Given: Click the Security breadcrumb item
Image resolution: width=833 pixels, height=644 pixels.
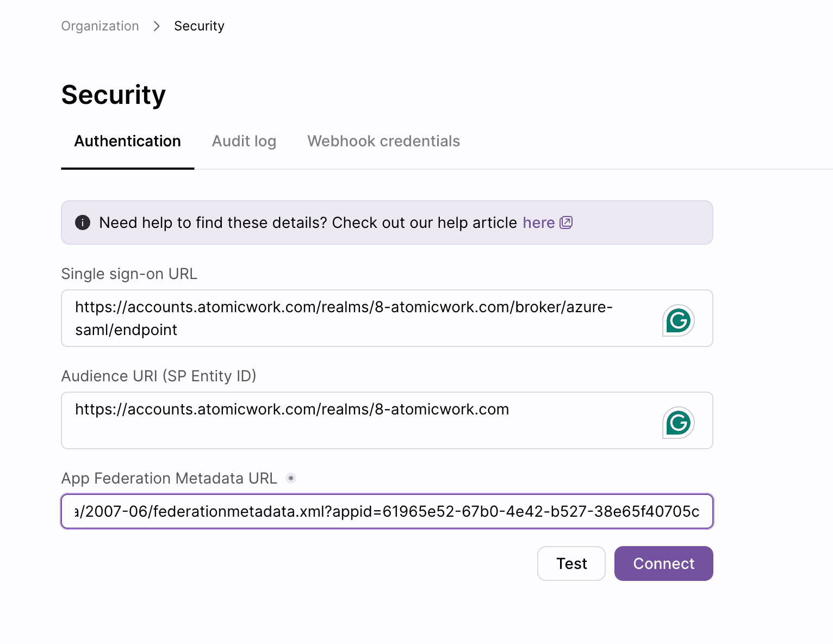Looking at the screenshot, I should (199, 26).
